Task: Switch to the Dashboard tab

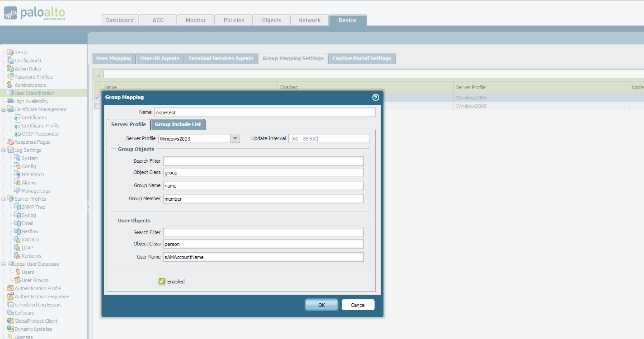Action: 119,20
